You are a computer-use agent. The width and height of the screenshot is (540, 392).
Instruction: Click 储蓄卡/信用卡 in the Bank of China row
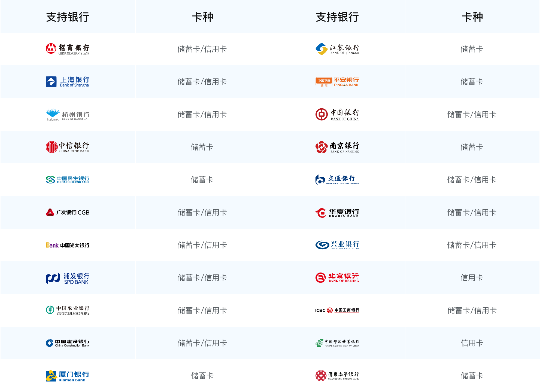472,114
